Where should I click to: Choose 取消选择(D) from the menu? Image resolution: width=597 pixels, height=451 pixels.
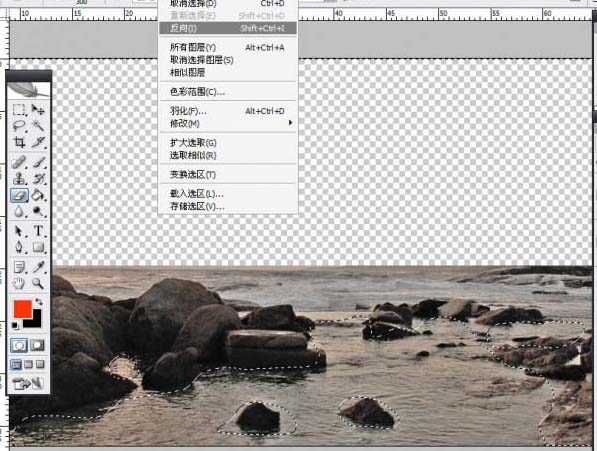[228, 4]
